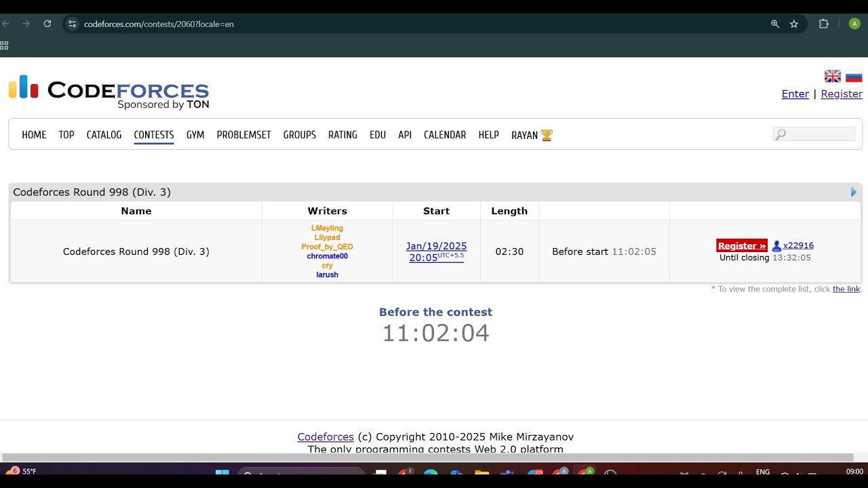The width and height of the screenshot is (868, 488).
Task: Reload the page with the refresh icon
Action: coord(47,24)
